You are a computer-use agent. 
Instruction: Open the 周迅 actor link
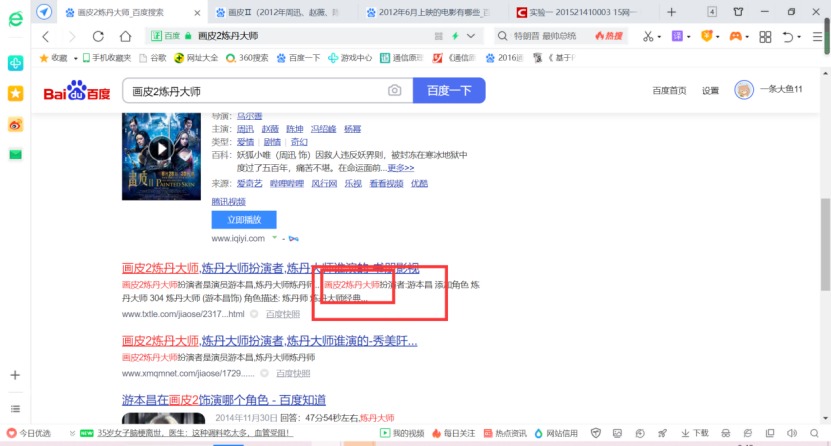pos(245,129)
